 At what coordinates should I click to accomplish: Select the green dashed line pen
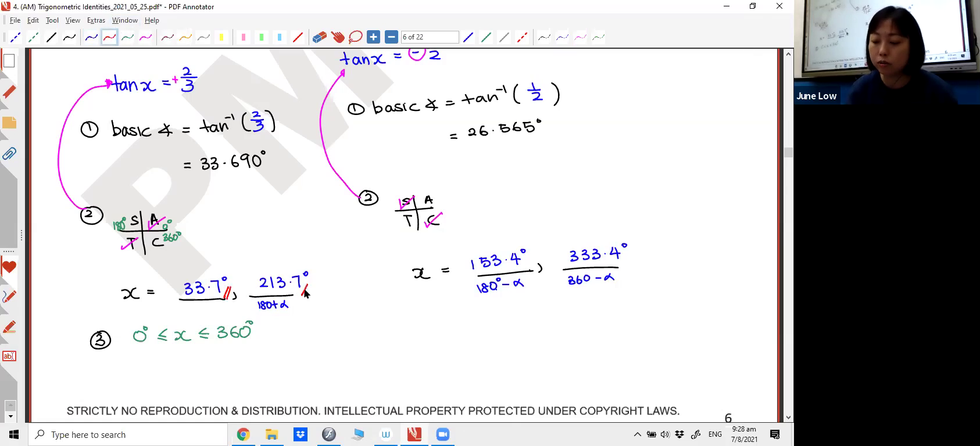33,37
